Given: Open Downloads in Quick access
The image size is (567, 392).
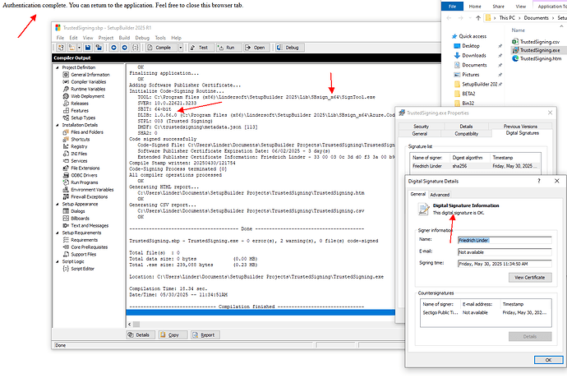Looking at the screenshot, I should [473, 55].
